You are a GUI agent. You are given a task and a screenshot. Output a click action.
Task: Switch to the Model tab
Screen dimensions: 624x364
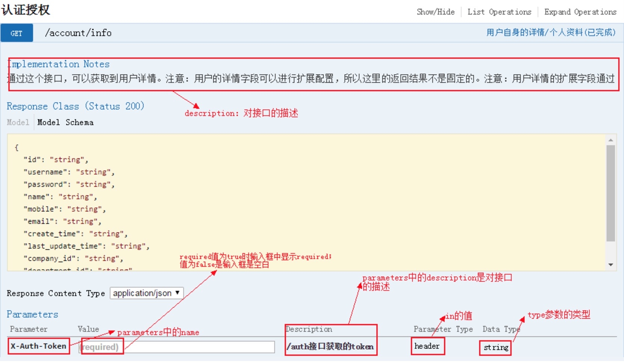18,122
